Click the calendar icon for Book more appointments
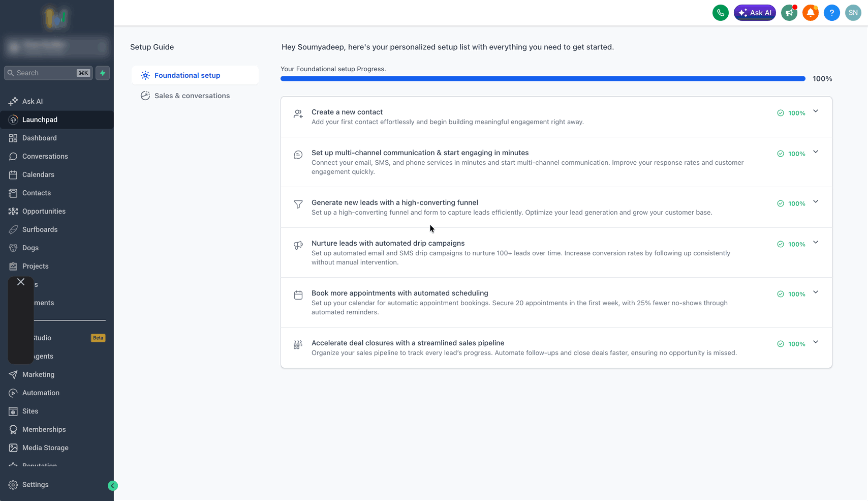 click(x=298, y=295)
